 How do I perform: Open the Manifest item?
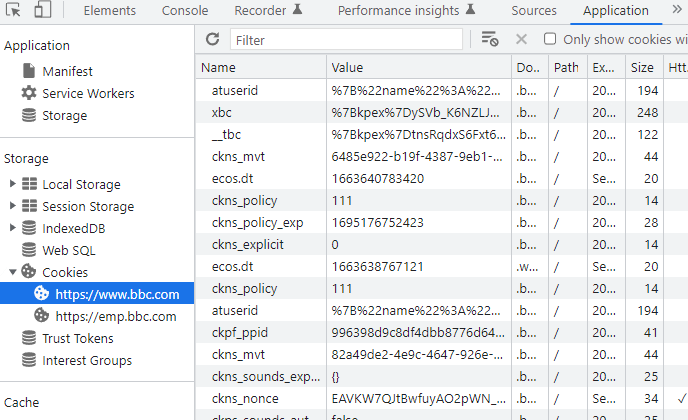click(67, 71)
